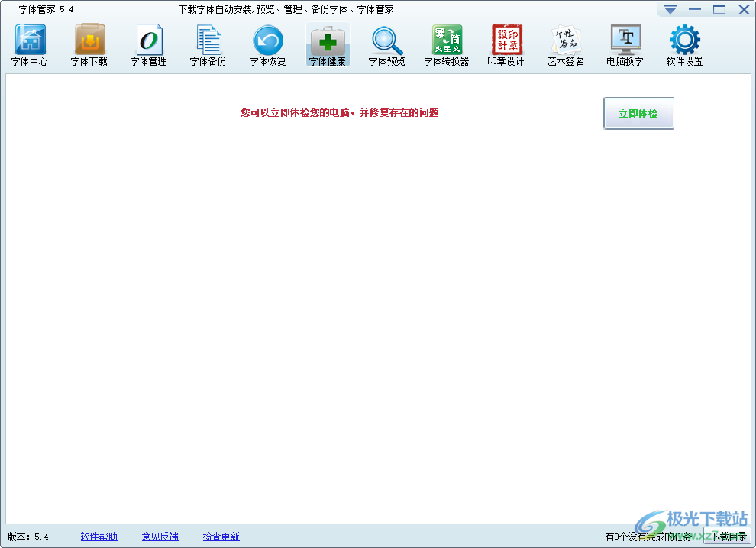
Task: Select the 字体预览 (Font Preview) tool
Action: (x=386, y=44)
